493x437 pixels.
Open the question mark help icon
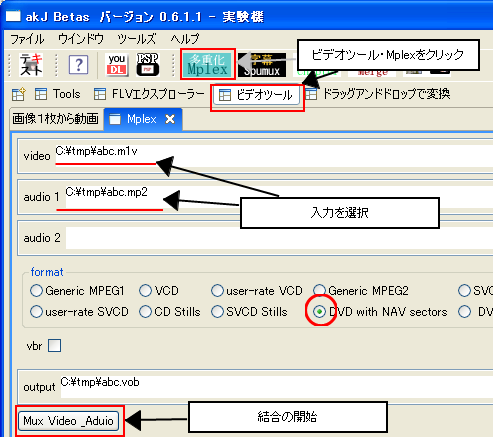(x=78, y=64)
